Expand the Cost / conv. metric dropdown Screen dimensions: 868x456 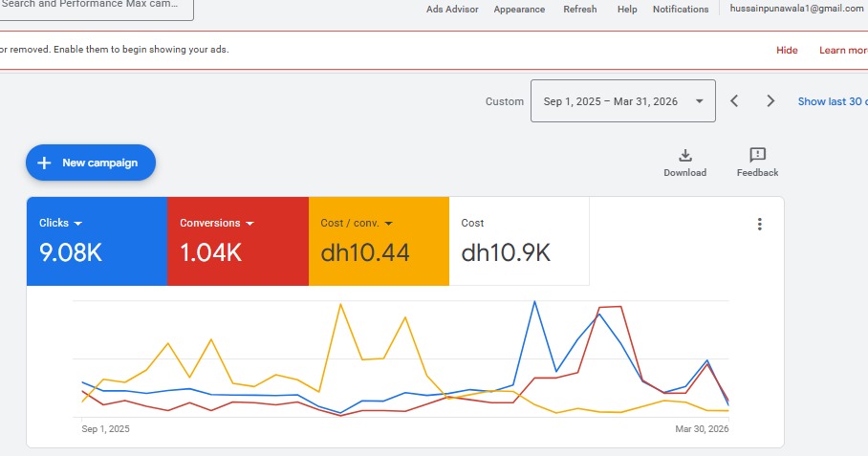[389, 224]
